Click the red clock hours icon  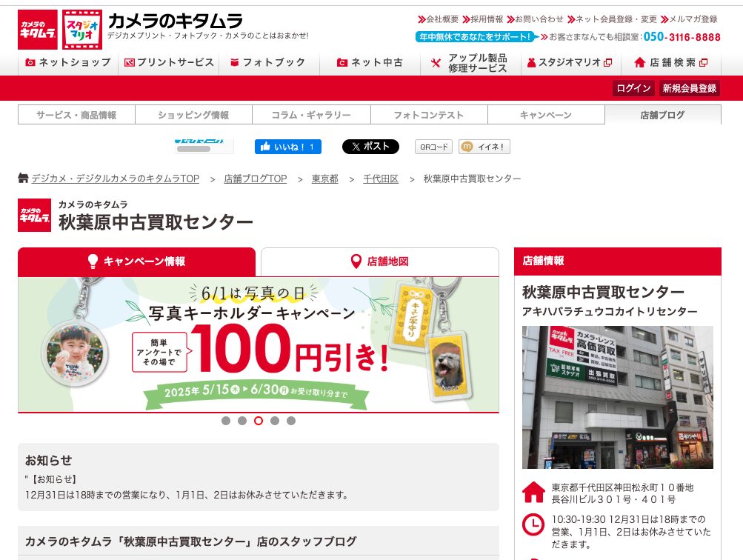pyautogui.click(x=533, y=524)
